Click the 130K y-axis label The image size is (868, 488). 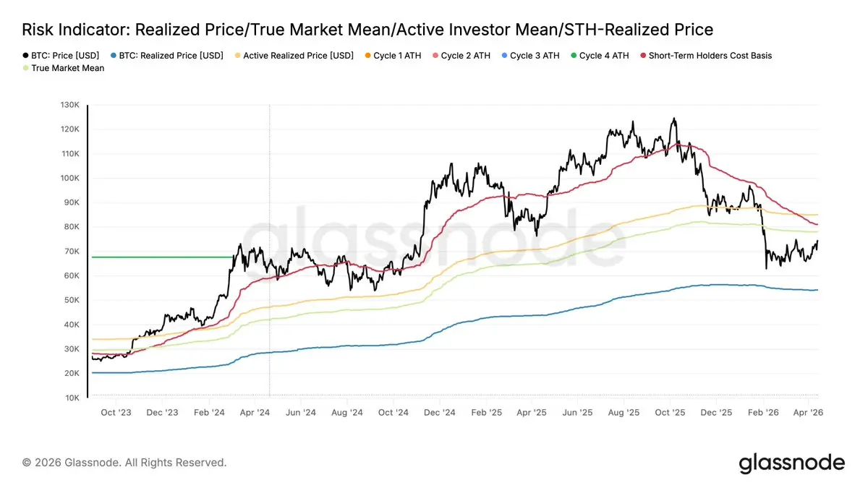69,106
